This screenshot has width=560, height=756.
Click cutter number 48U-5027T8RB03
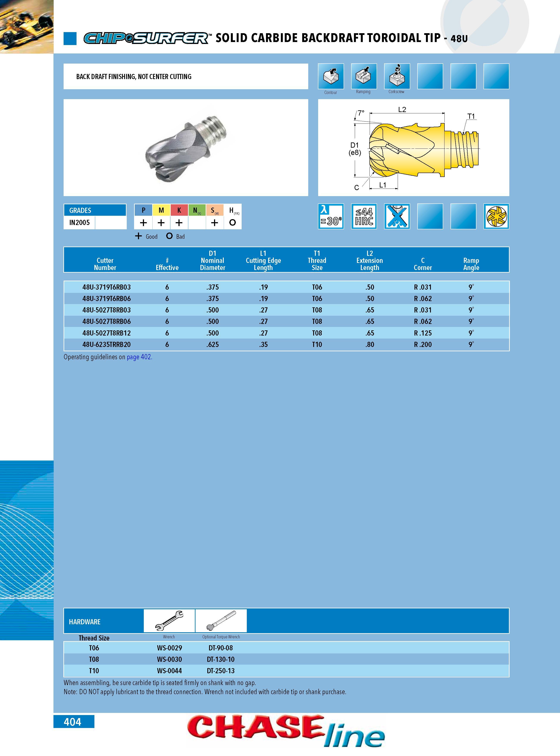106,310
